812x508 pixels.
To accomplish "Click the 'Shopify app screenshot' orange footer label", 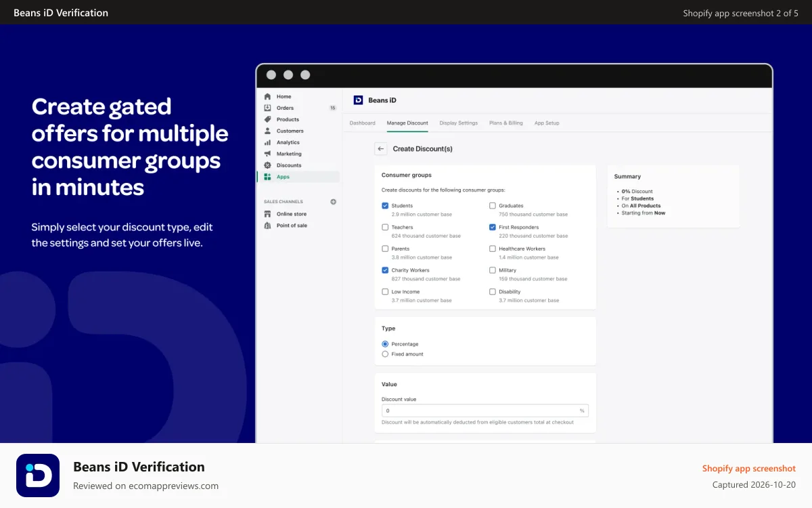I will pos(749,469).
